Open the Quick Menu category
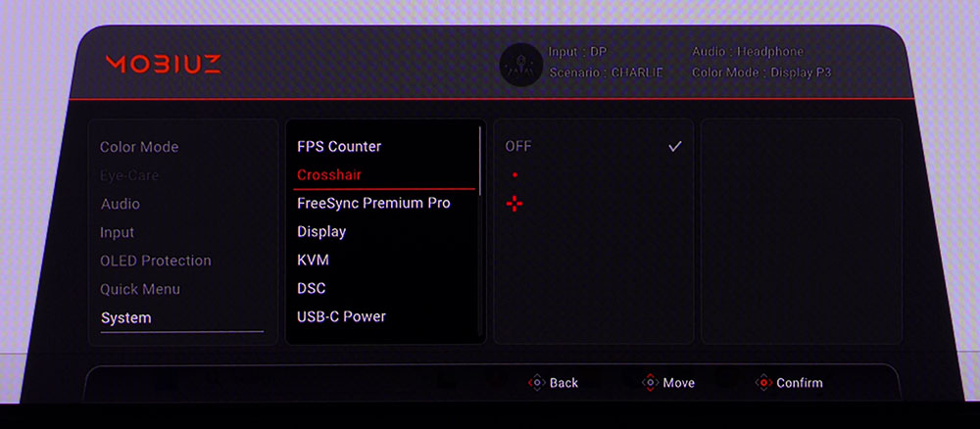 140,289
